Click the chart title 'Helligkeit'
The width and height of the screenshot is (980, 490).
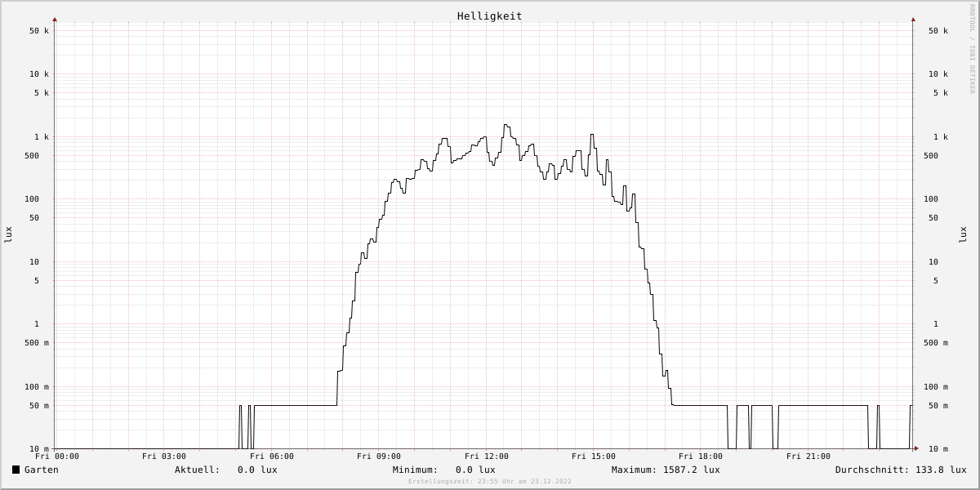coord(489,16)
